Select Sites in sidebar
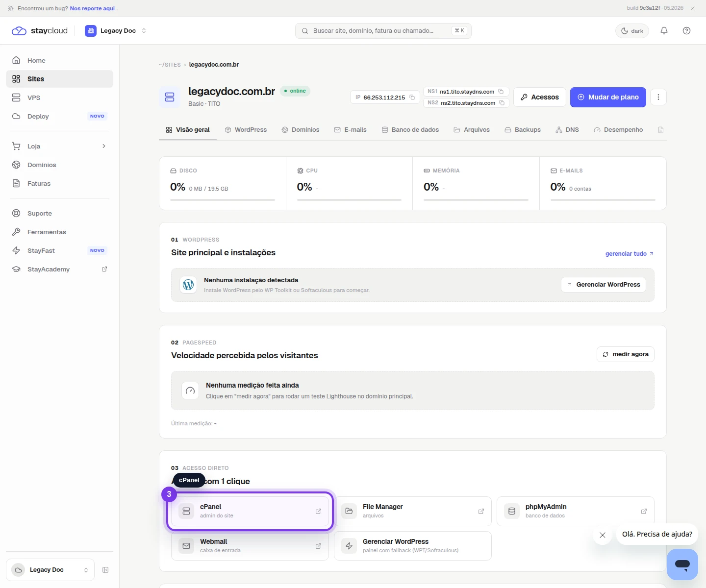This screenshot has height=588, width=706. tap(59, 79)
